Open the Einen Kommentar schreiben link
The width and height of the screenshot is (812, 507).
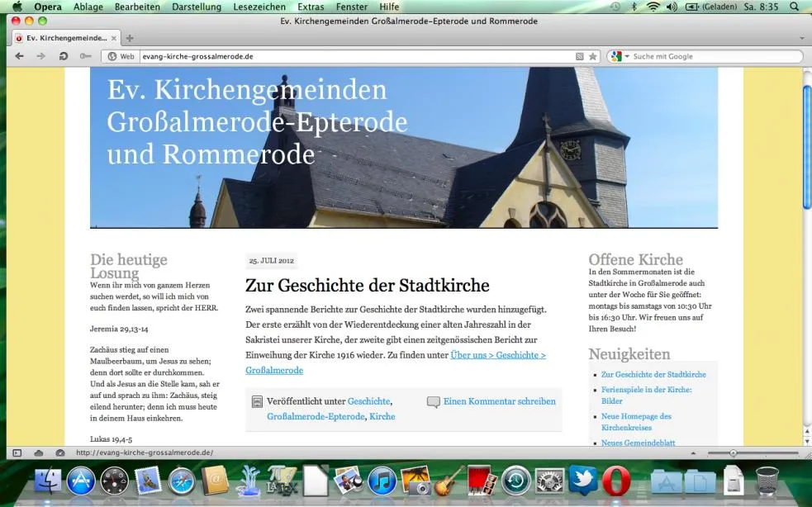click(499, 401)
